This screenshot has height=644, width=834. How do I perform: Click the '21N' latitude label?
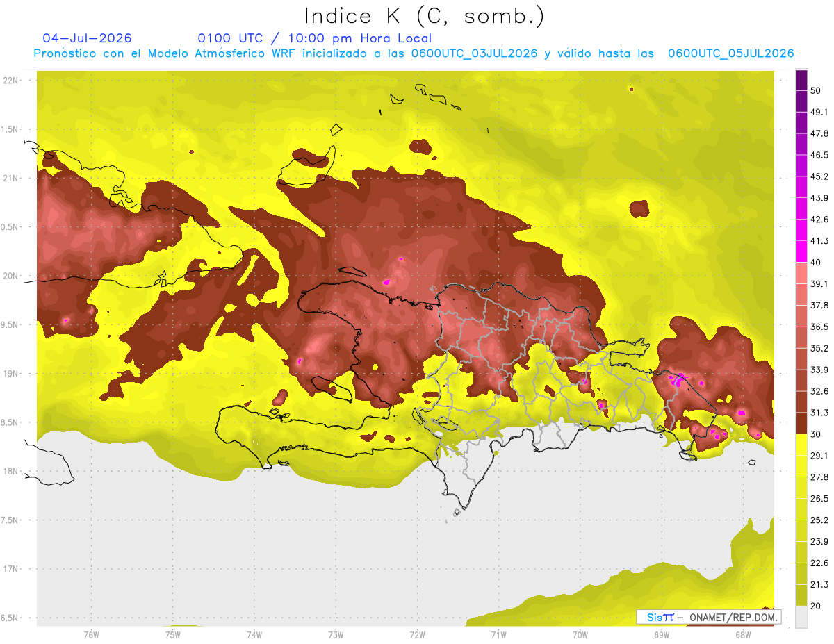11,179
